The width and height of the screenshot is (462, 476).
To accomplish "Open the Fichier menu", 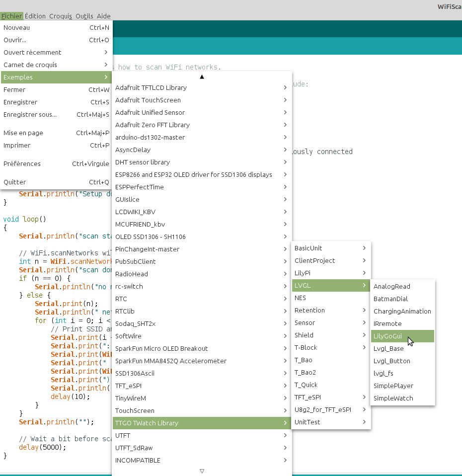I will click(x=11, y=16).
